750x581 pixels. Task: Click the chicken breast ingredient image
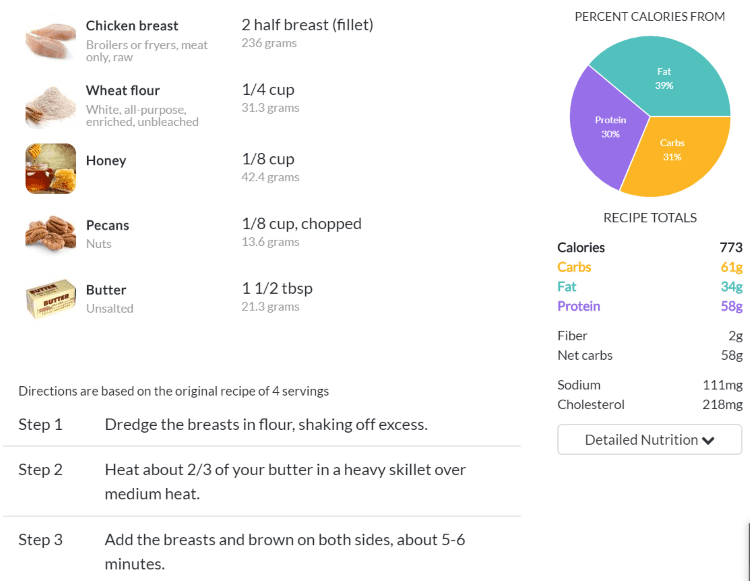[x=51, y=39]
